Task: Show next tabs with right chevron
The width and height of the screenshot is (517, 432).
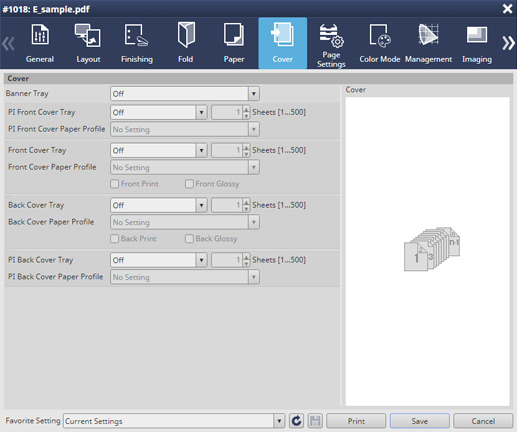Action: point(508,43)
